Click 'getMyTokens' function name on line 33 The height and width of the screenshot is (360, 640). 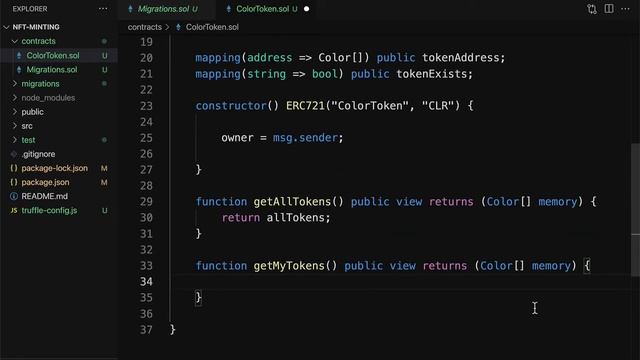[x=289, y=266]
